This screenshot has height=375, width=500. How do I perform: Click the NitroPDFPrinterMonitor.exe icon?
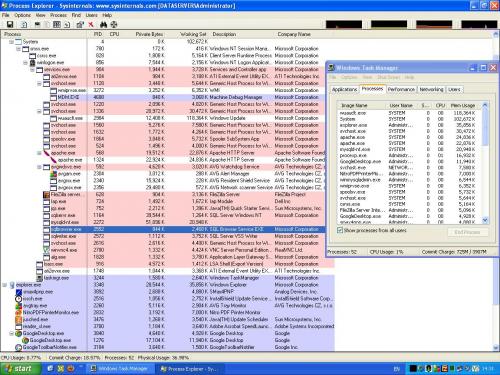tap(19, 312)
